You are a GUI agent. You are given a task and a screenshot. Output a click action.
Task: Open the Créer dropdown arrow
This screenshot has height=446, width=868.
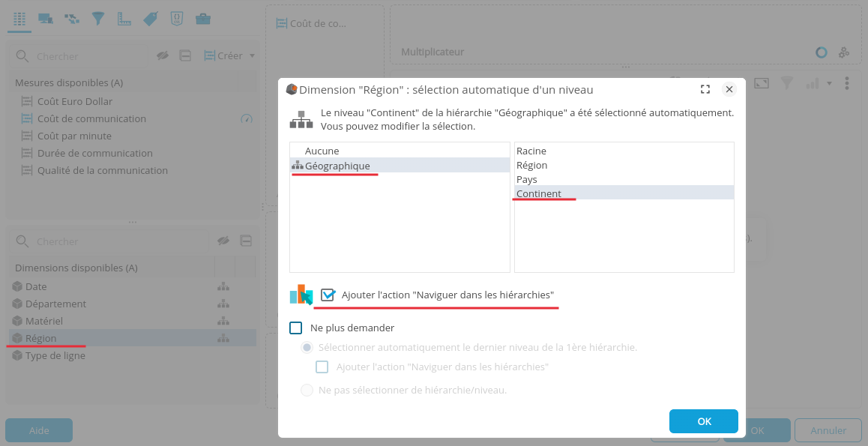[x=253, y=55]
